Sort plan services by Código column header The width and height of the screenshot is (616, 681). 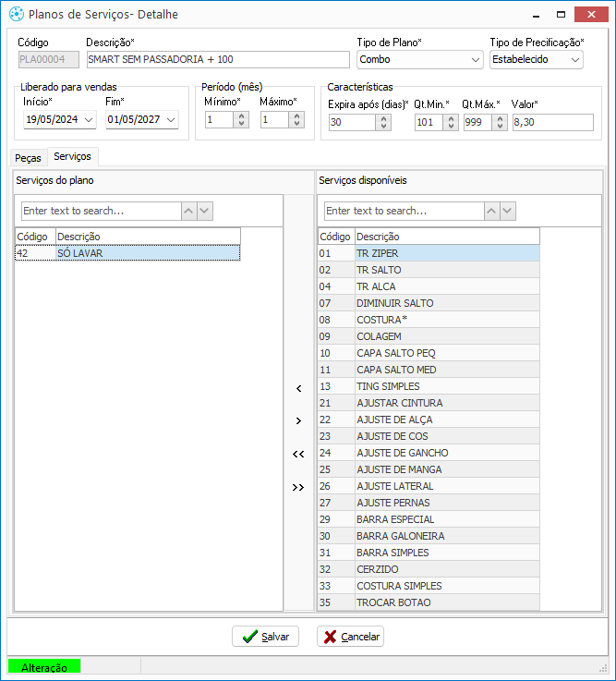pyautogui.click(x=35, y=237)
